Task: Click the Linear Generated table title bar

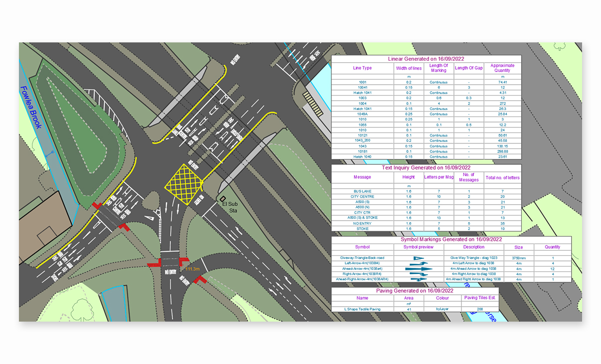Action: (x=426, y=59)
